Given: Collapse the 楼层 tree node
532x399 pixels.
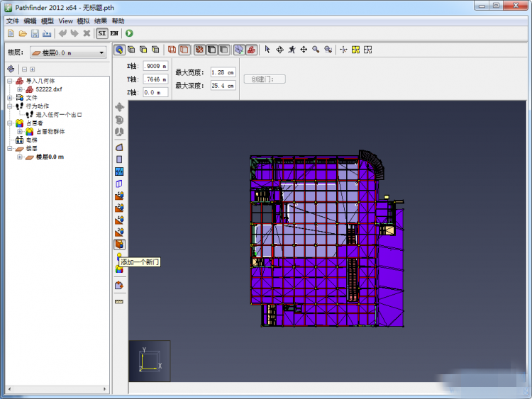Looking at the screenshot, I should tap(11, 149).
